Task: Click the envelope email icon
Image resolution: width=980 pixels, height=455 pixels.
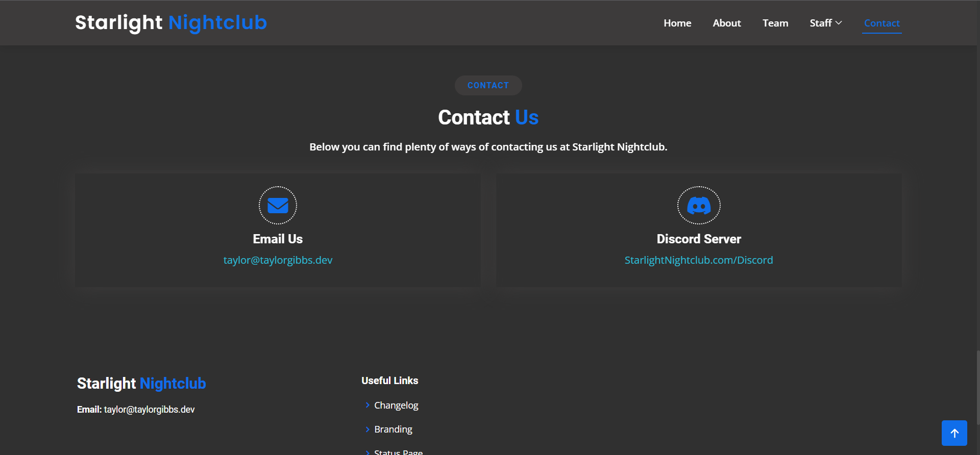Action: coord(278,206)
